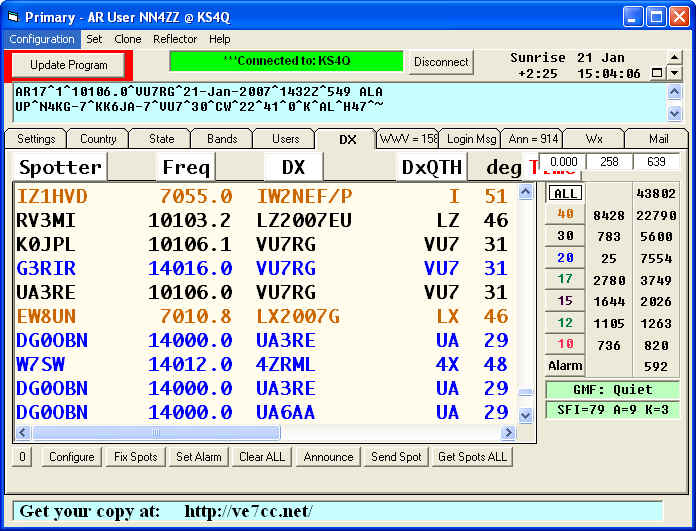The image size is (696, 531).
Task: Switch to the Country tab
Action: coord(98,139)
